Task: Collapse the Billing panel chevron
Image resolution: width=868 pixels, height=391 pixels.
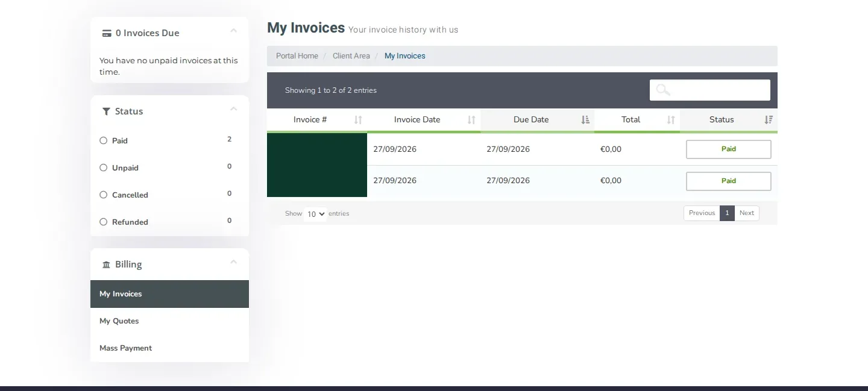Action: click(234, 261)
